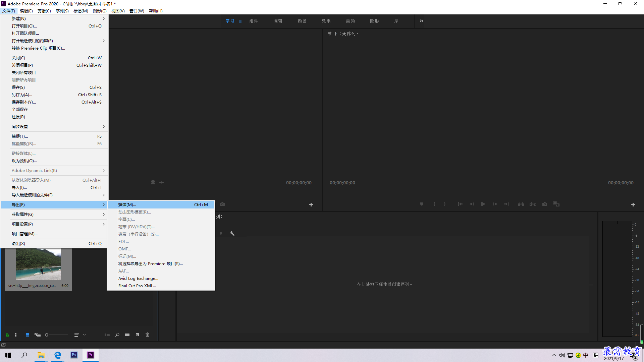Screen dimensions: 644x362
Task: Switch to 音频 workspace tab
Action: click(x=351, y=21)
